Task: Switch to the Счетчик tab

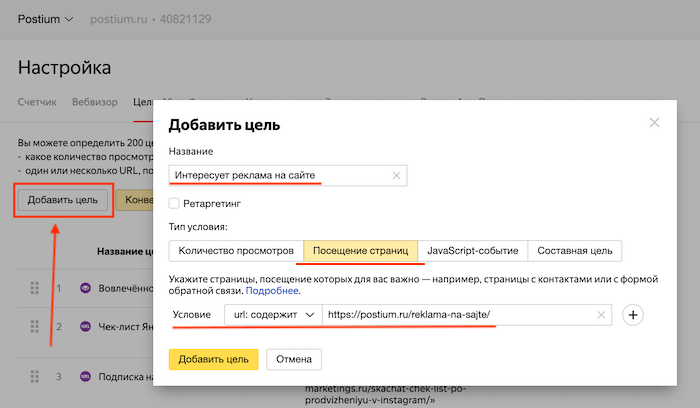Action: tap(37, 102)
